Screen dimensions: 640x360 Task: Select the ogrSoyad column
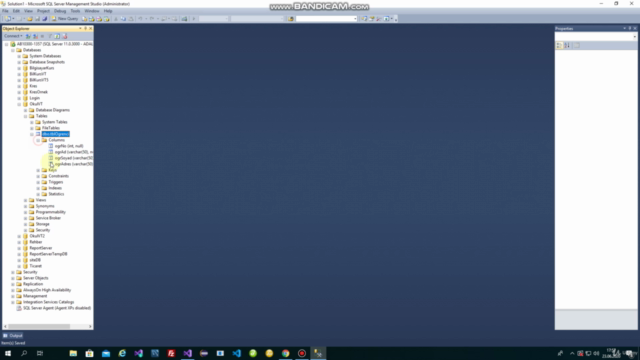pyautogui.click(x=74, y=158)
